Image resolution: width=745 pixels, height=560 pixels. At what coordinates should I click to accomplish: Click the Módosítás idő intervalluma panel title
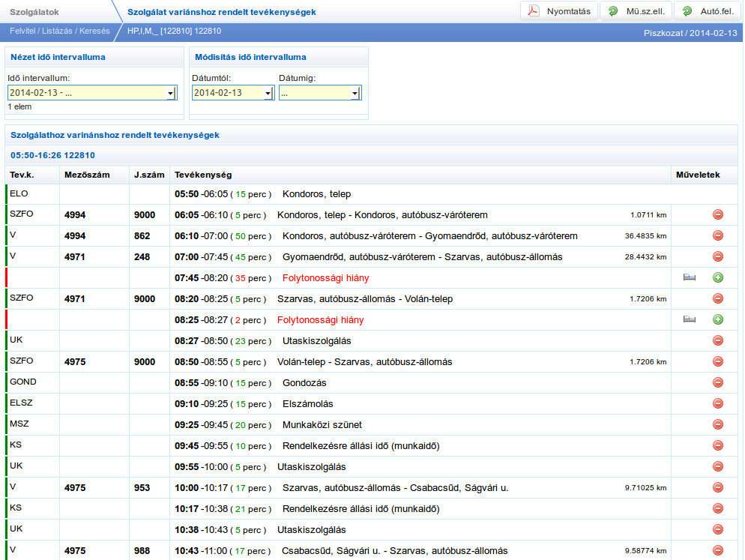250,57
